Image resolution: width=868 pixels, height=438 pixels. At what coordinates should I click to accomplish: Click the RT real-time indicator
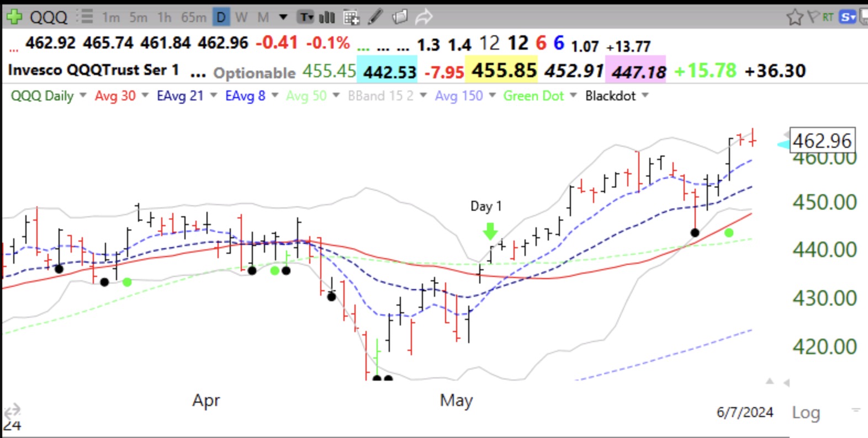(x=828, y=17)
